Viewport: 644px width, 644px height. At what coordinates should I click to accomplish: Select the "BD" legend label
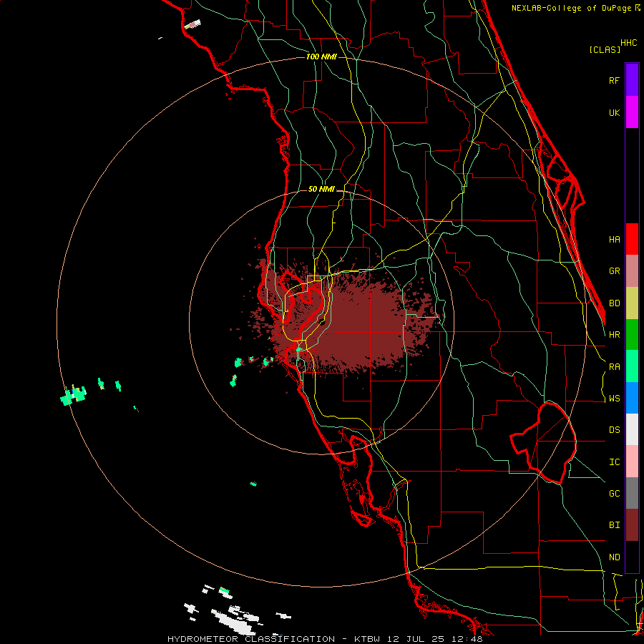tap(614, 303)
